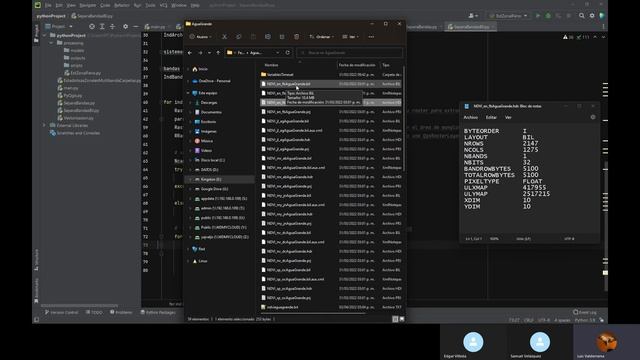The width and height of the screenshot is (640, 360).
Task: Open the Tools menu in PyCharm
Action: [150, 5]
